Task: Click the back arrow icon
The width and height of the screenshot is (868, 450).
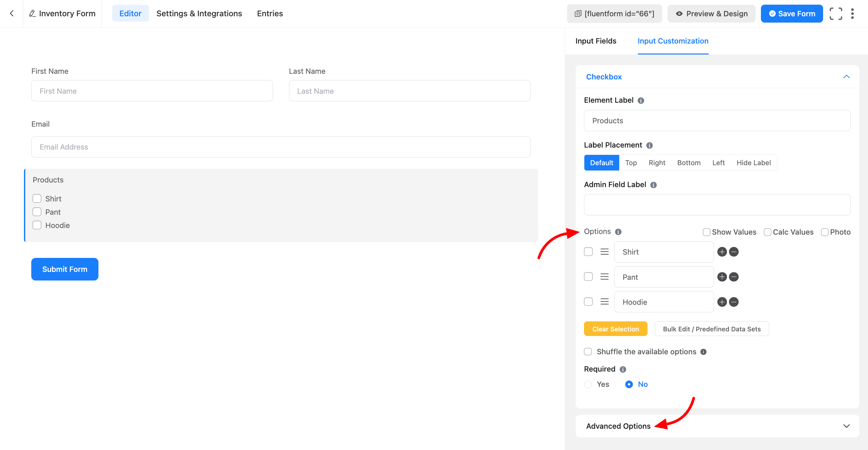Action: (12, 14)
